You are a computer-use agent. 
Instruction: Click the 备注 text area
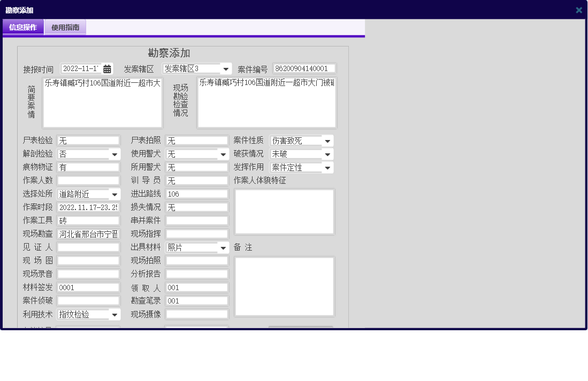(284, 286)
